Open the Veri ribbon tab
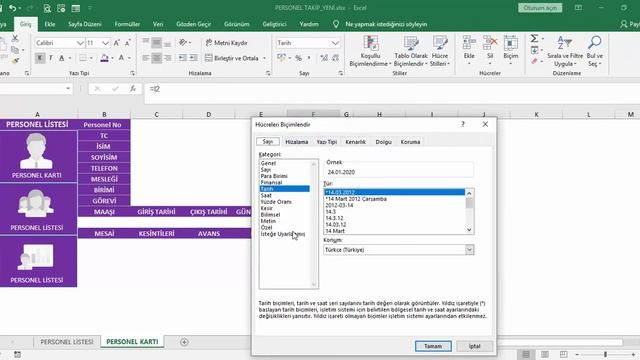Screen dimensions: 640x360 click(x=158, y=24)
